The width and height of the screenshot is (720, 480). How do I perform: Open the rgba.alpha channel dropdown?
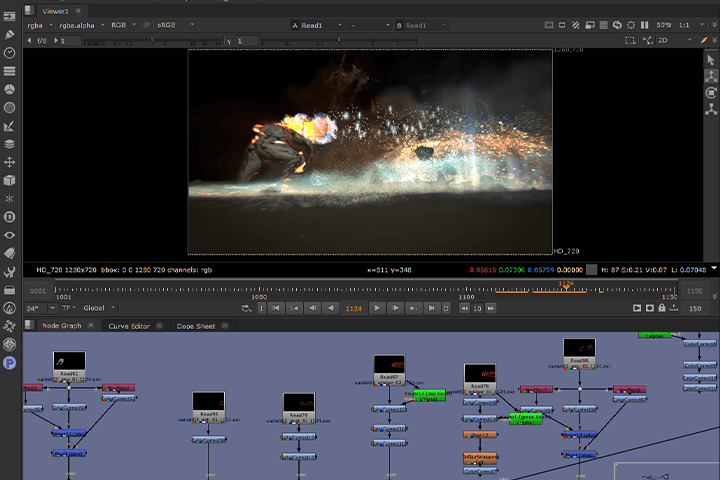(x=81, y=25)
